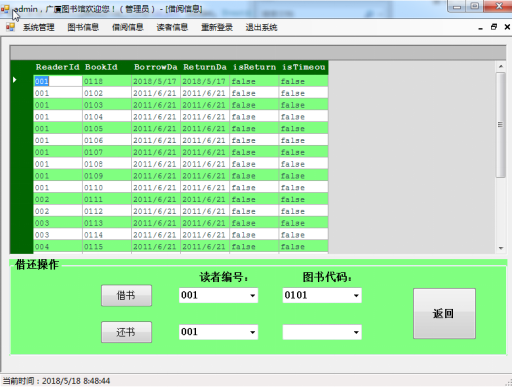Click the BorrowDa column header
This screenshot has height=387, width=512.
pyautogui.click(x=156, y=67)
